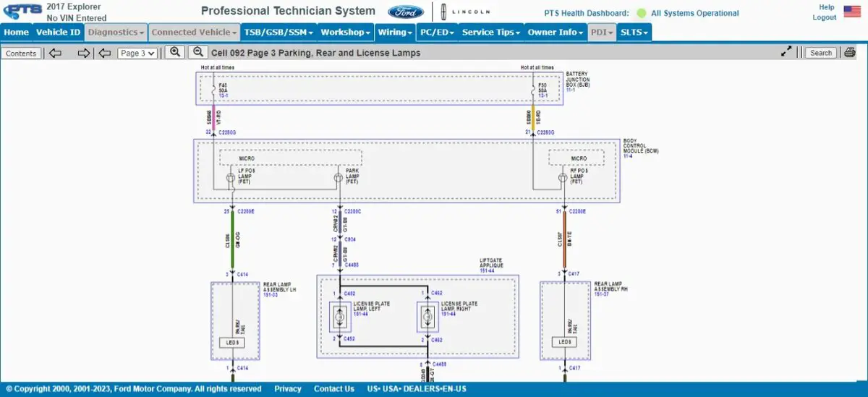Click the F50 fuse reference 13-1
Screen dimensions: 868x397
542,95
